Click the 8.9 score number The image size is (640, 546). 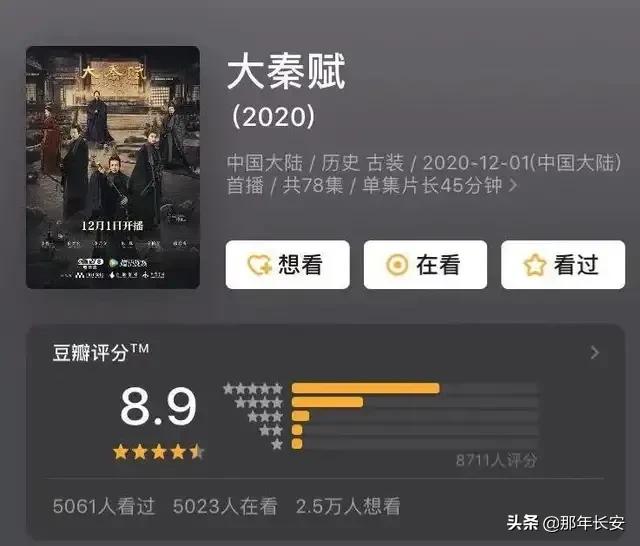[x=158, y=406]
